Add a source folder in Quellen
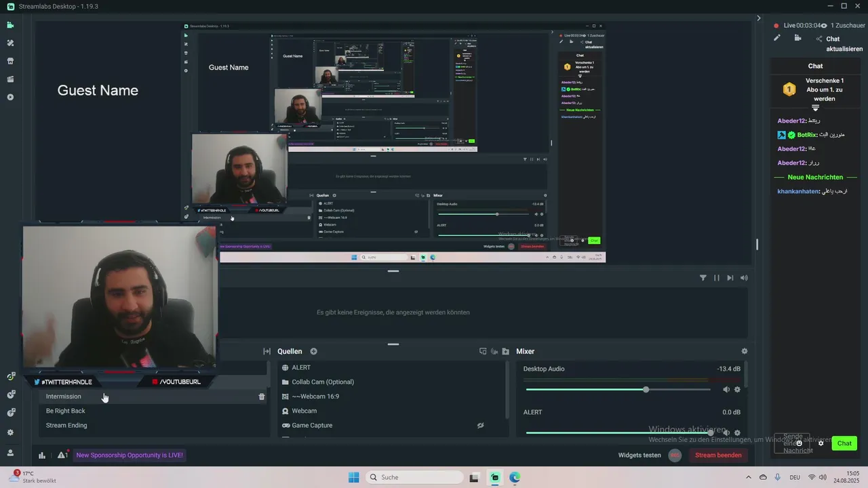868x488 pixels. click(505, 351)
